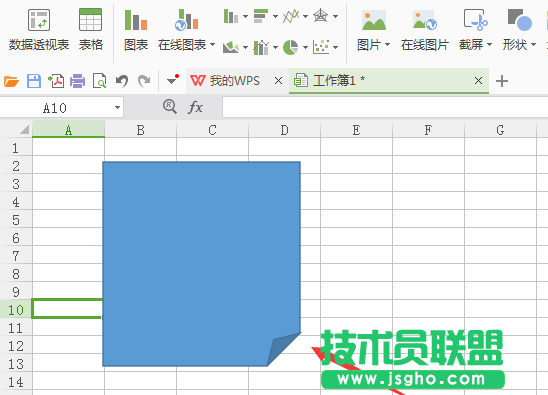Image resolution: width=548 pixels, height=395 pixels.
Task: Open the 截屏 dropdown arrow
Action: click(489, 44)
